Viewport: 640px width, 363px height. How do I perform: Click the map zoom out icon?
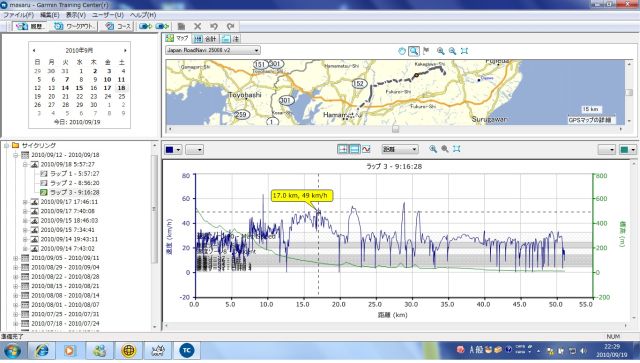click(x=452, y=51)
